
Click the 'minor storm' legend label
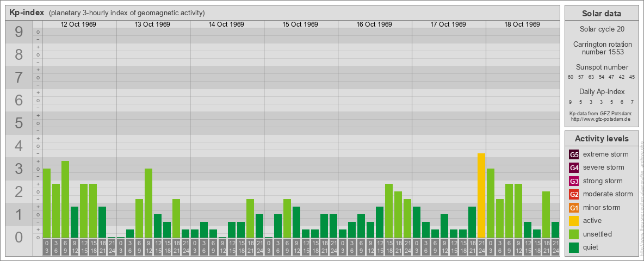click(x=602, y=208)
